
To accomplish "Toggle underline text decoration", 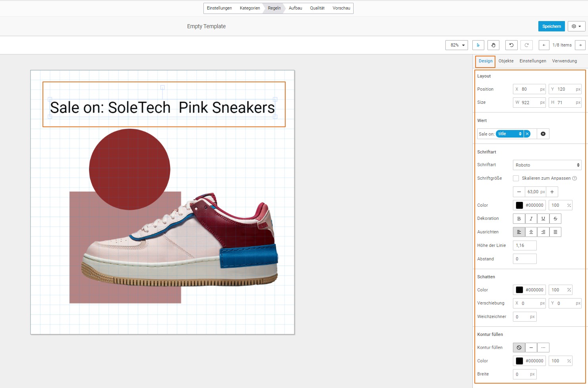I will pyautogui.click(x=543, y=219).
